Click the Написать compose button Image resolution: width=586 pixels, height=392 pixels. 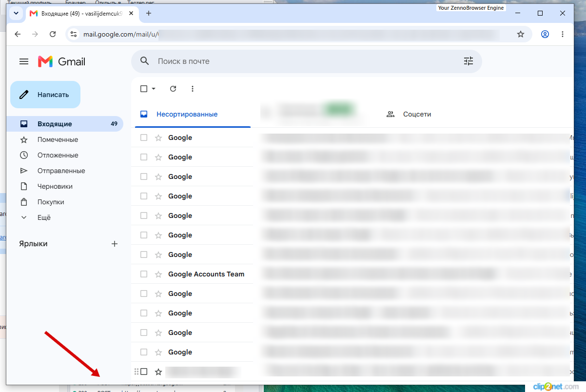45,95
